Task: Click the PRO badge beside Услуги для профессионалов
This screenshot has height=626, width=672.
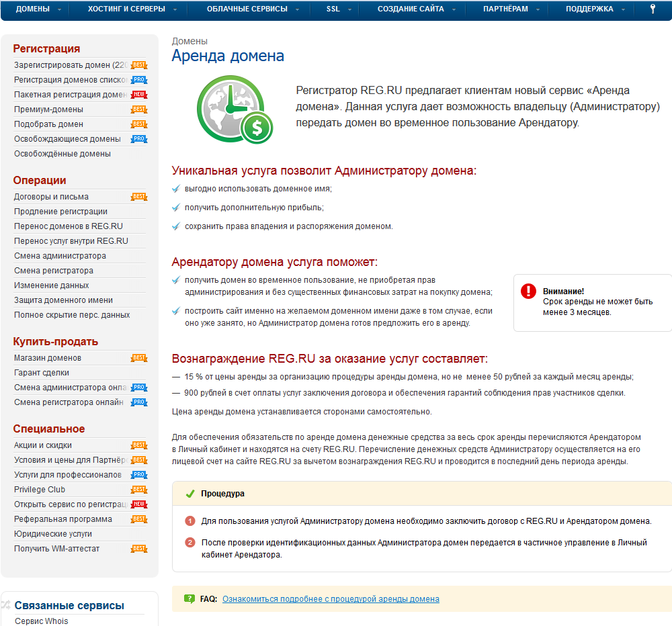Action: (x=139, y=475)
